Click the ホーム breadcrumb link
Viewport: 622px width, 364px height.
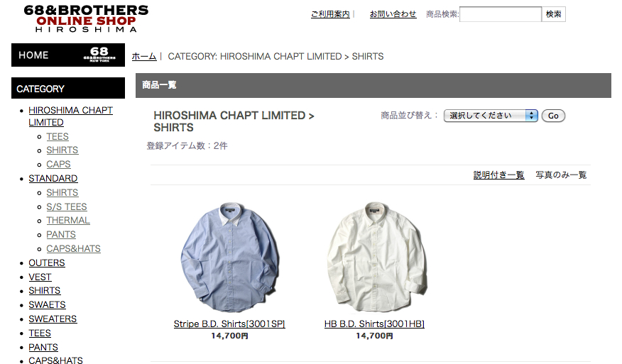[x=144, y=56]
